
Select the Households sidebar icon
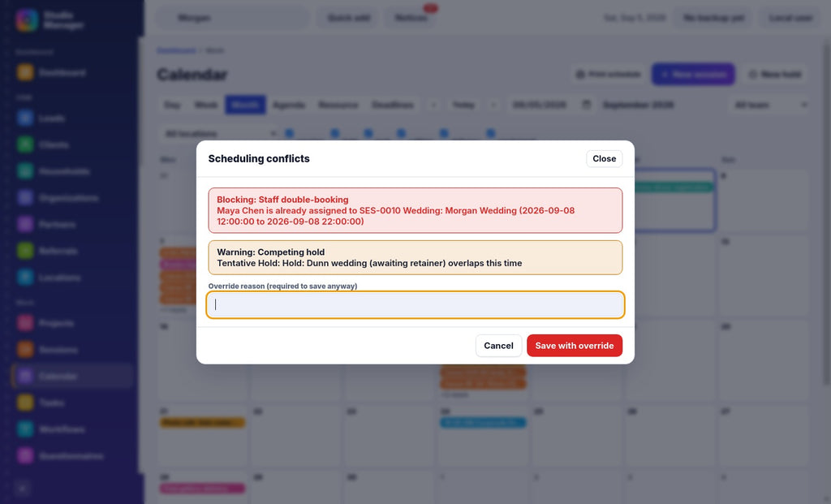click(x=25, y=170)
